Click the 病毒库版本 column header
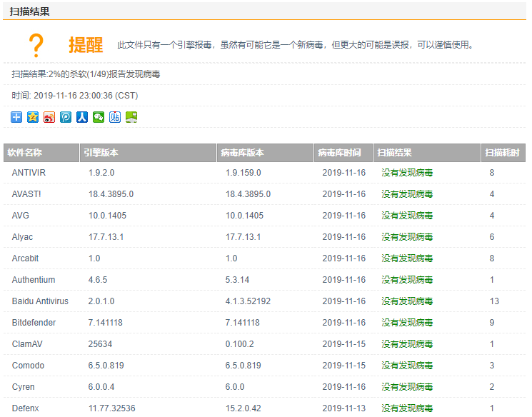The image size is (532, 417). point(265,153)
